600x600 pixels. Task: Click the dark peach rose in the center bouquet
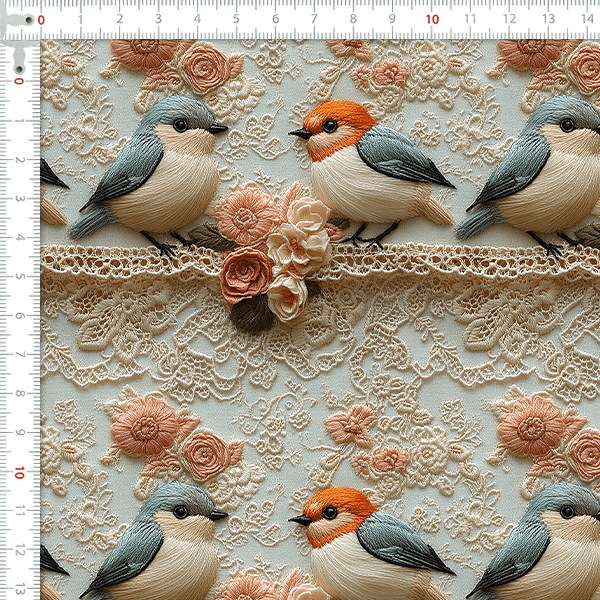[x=246, y=273]
